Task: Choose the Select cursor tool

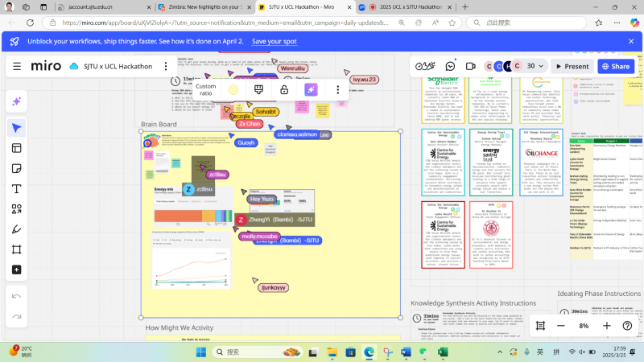Action: pyautogui.click(x=16, y=128)
